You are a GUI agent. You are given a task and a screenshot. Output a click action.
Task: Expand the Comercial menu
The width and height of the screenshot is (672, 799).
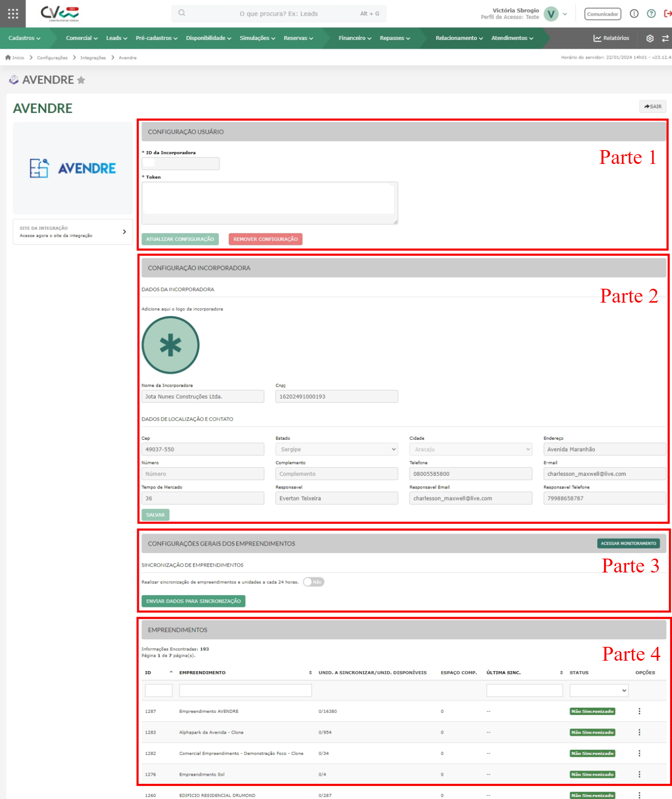point(81,38)
